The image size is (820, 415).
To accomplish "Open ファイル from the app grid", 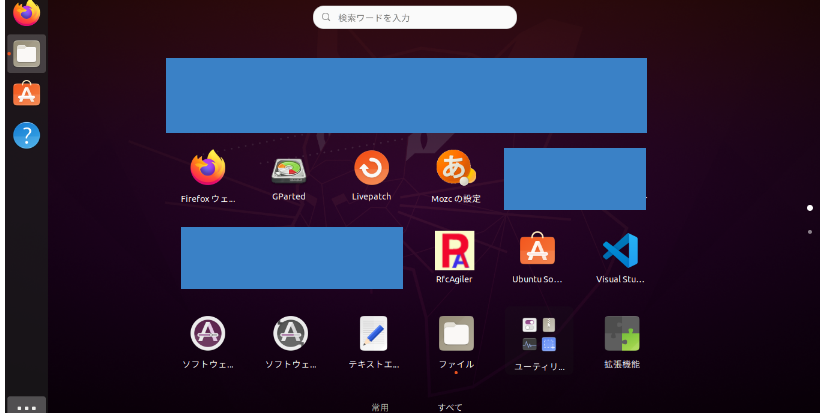I will (456, 333).
